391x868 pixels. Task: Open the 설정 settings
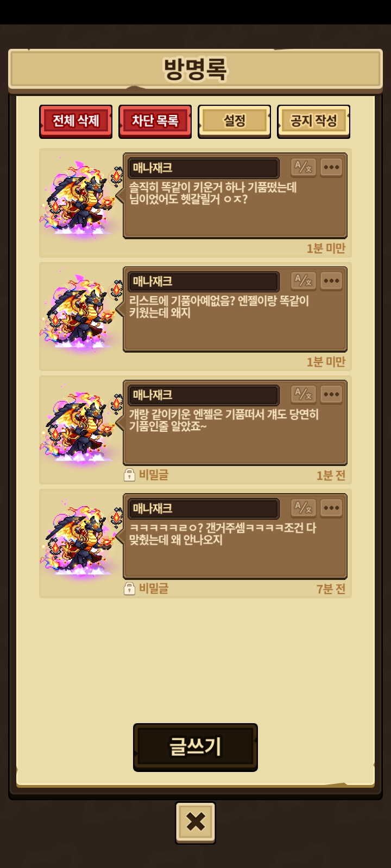235,121
